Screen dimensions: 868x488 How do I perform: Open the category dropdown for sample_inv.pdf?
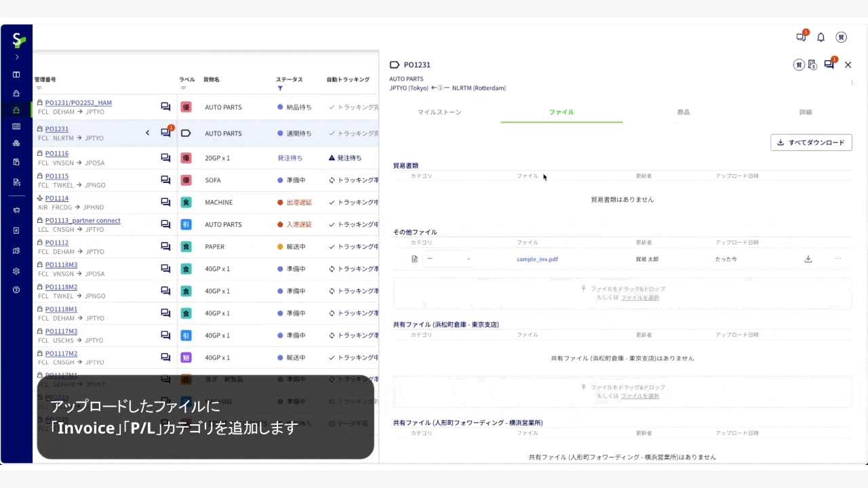(448, 259)
